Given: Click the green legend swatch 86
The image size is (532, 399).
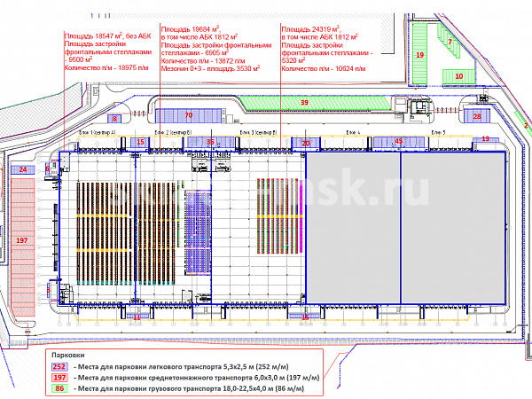Looking at the screenshot, I should tap(59, 388).
